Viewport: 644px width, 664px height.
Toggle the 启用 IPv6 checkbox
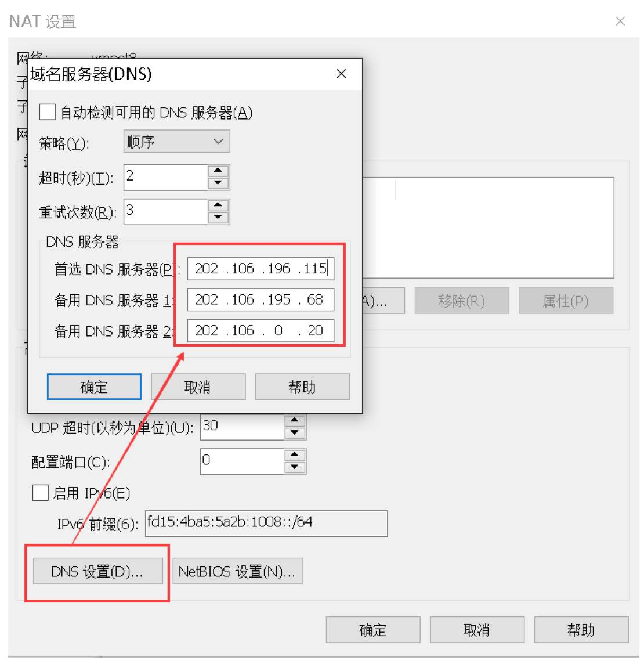40,493
